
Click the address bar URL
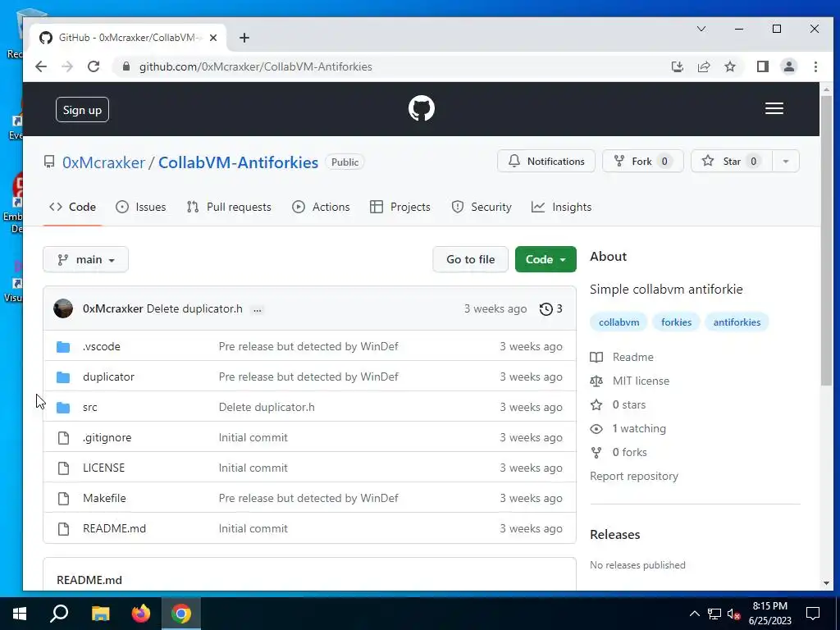coord(256,66)
